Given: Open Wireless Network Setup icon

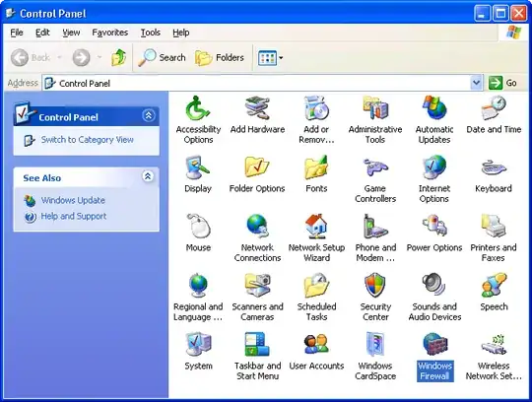Looking at the screenshot, I should [x=494, y=344].
